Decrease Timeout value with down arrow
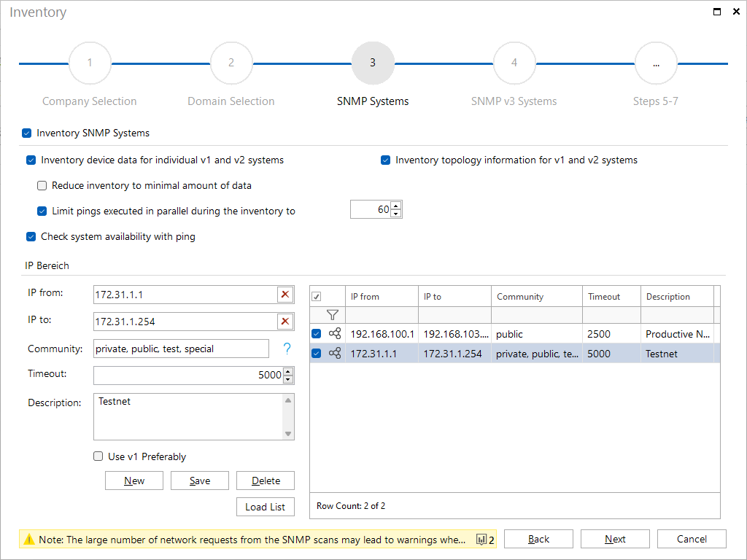 coord(288,379)
